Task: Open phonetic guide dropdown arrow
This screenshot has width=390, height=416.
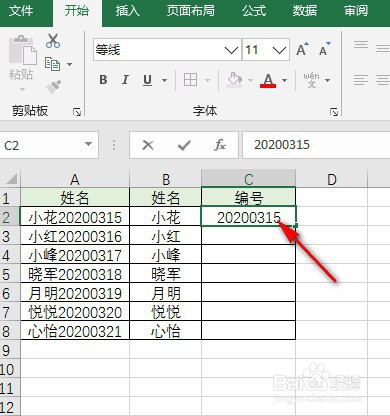Action: 328,80
